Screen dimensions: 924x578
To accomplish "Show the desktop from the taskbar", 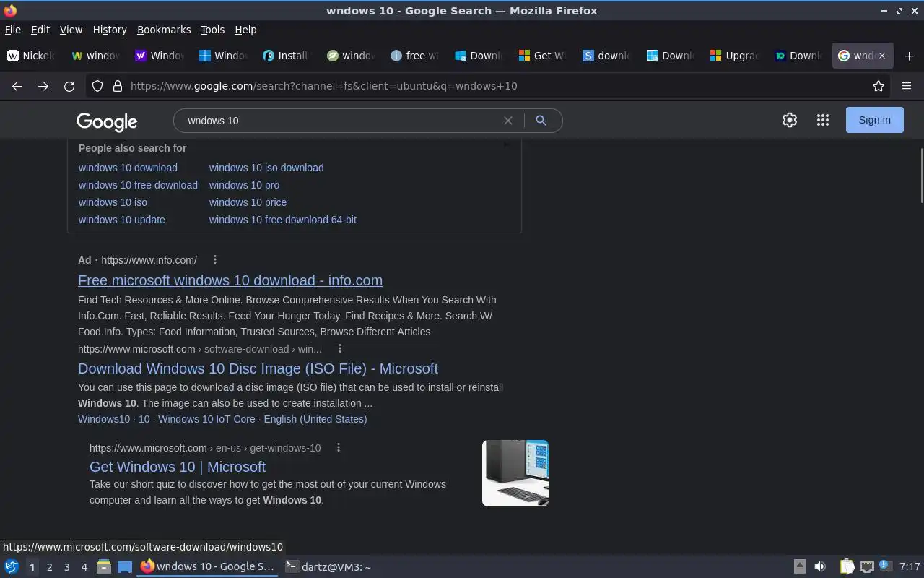I will [125, 566].
